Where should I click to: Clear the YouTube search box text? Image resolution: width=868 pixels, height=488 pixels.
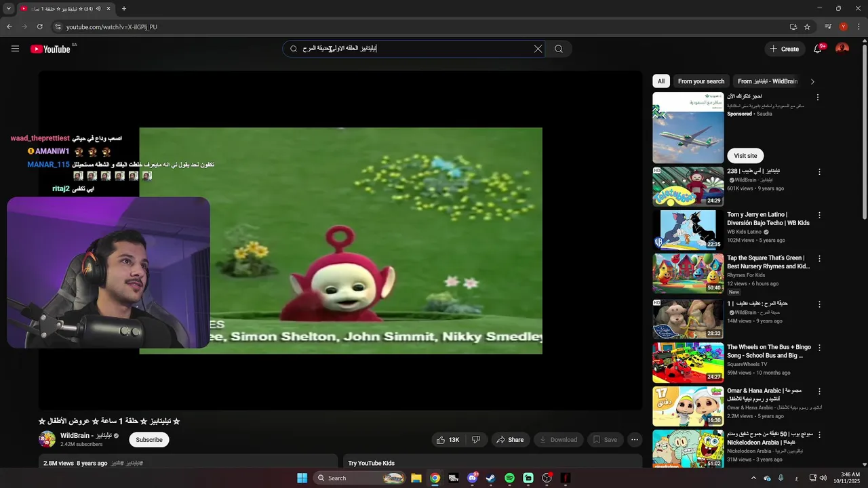538,49
